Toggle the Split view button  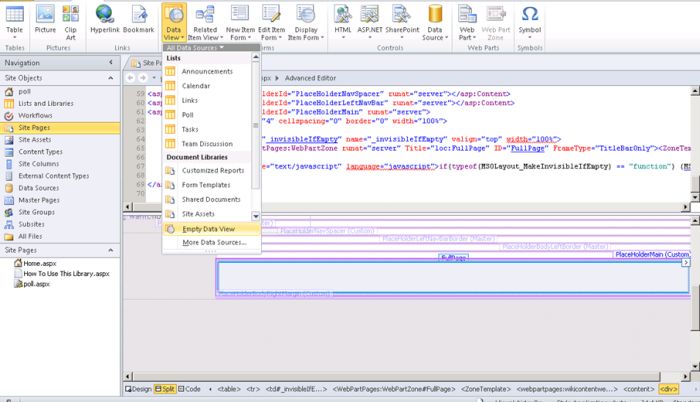(x=166, y=388)
